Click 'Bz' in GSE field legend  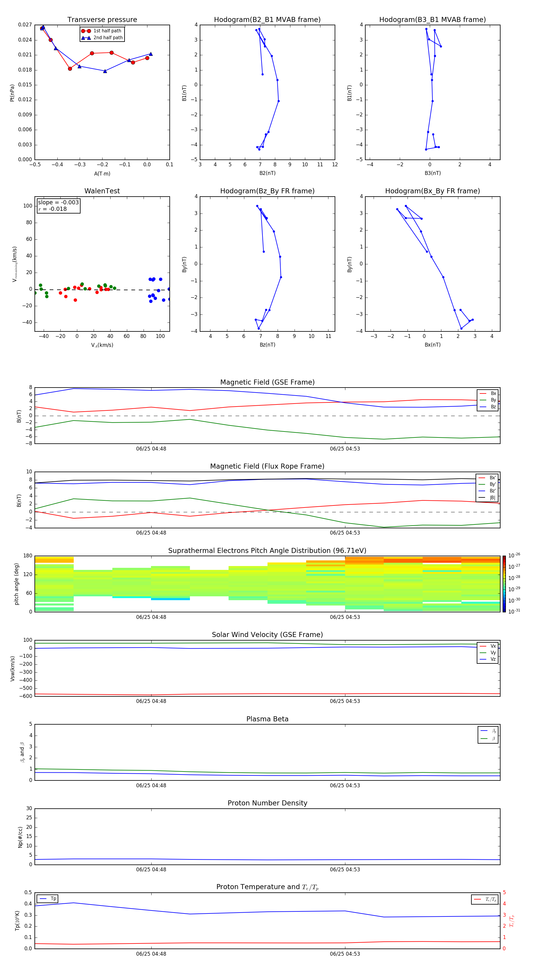coord(488,407)
